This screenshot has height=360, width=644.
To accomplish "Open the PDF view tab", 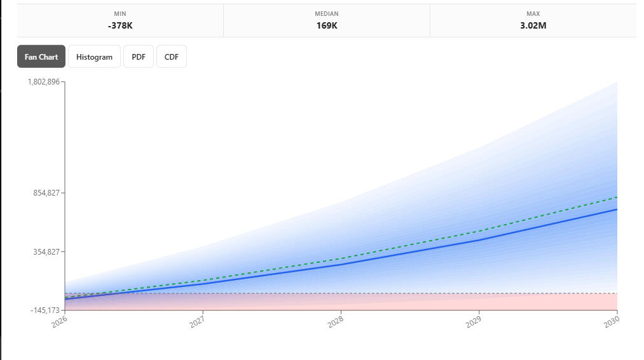I will pos(139,57).
